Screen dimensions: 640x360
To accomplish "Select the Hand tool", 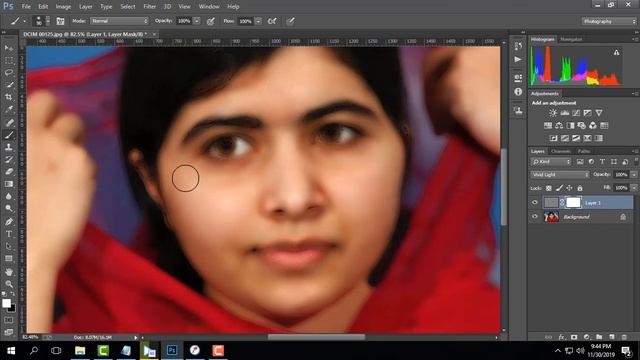I will pos(9,272).
